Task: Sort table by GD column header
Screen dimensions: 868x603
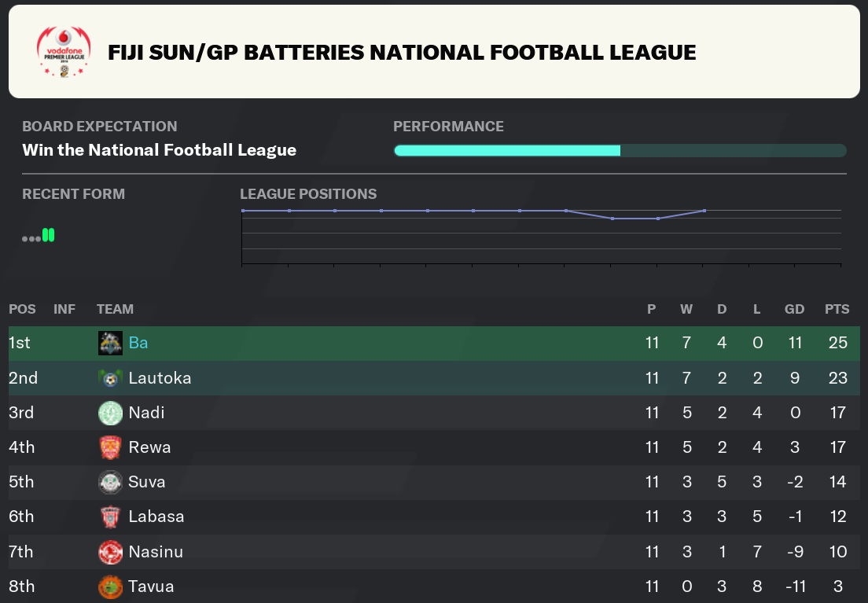Action: coord(794,309)
